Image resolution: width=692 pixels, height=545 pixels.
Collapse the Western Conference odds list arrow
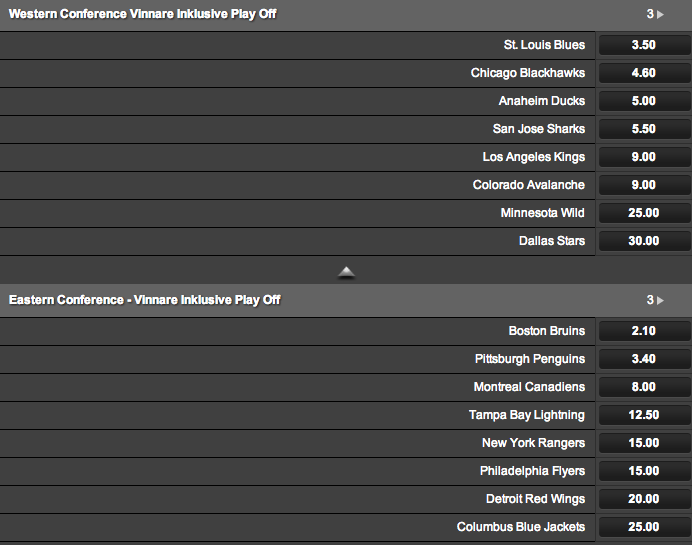pos(346,272)
